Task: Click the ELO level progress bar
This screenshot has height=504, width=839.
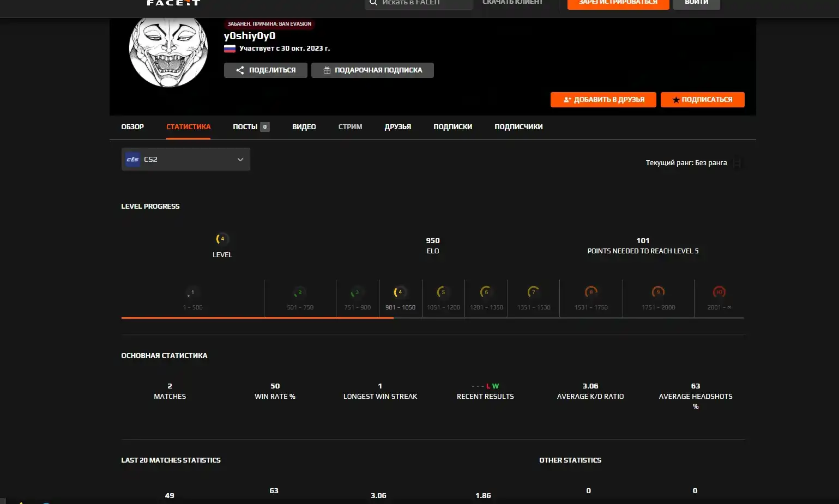Action: pyautogui.click(x=432, y=318)
